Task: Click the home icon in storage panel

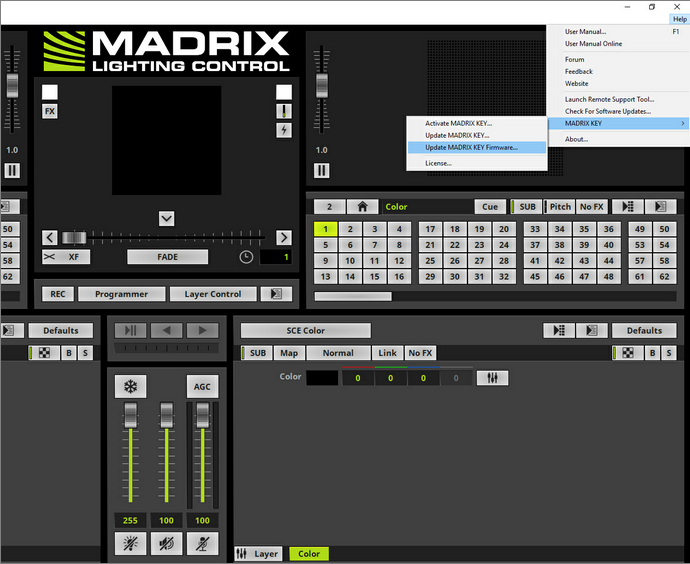Action: (x=361, y=207)
